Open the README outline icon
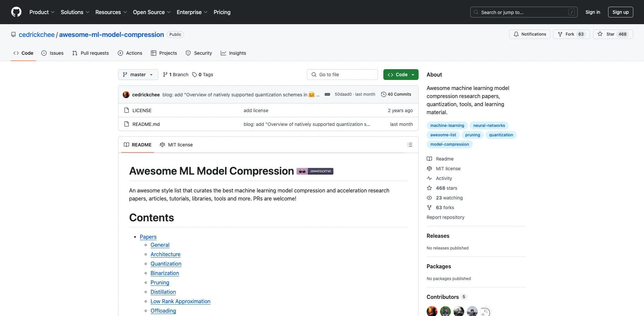Viewport: 644px width, 316px height. [x=410, y=145]
